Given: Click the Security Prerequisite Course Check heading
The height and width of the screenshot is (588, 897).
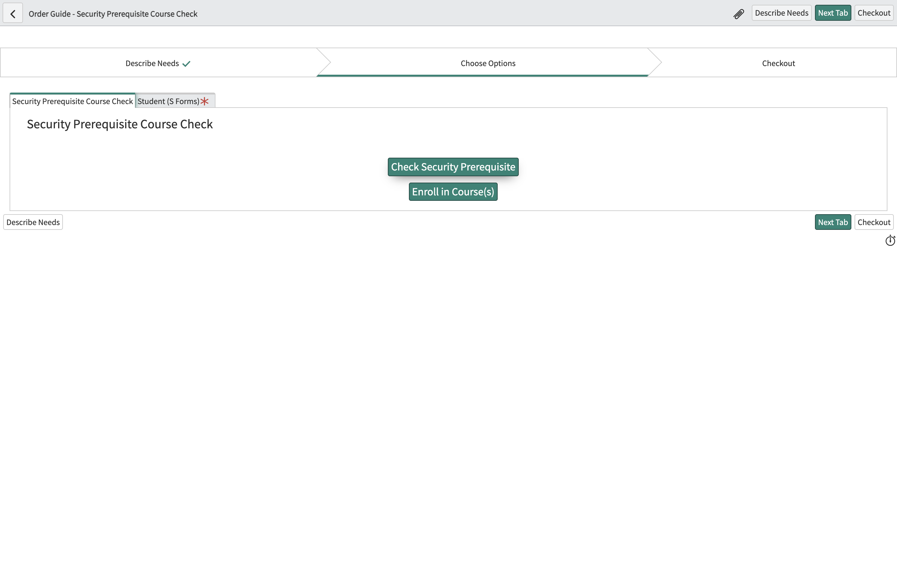Looking at the screenshot, I should pos(120,124).
